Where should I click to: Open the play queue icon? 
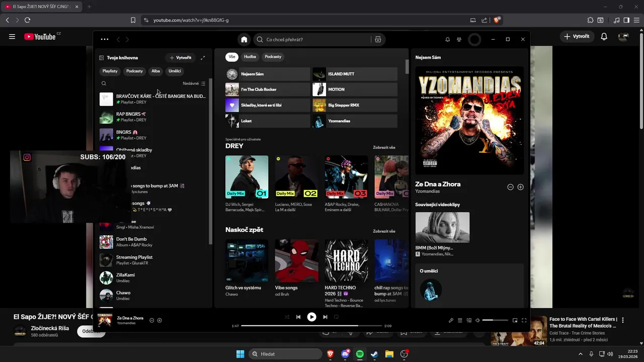pos(460,320)
